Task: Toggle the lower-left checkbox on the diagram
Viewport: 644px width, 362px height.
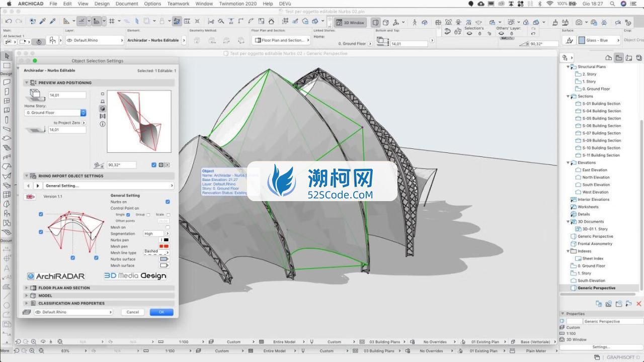Action: (x=41, y=232)
